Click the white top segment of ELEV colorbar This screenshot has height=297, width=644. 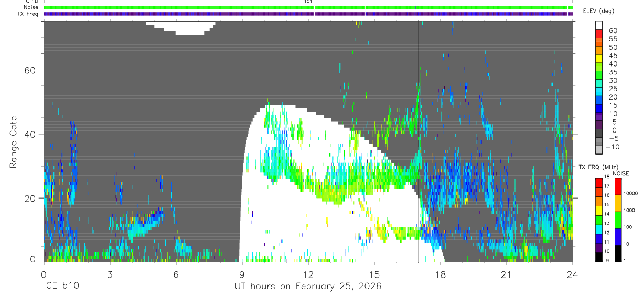599,25
